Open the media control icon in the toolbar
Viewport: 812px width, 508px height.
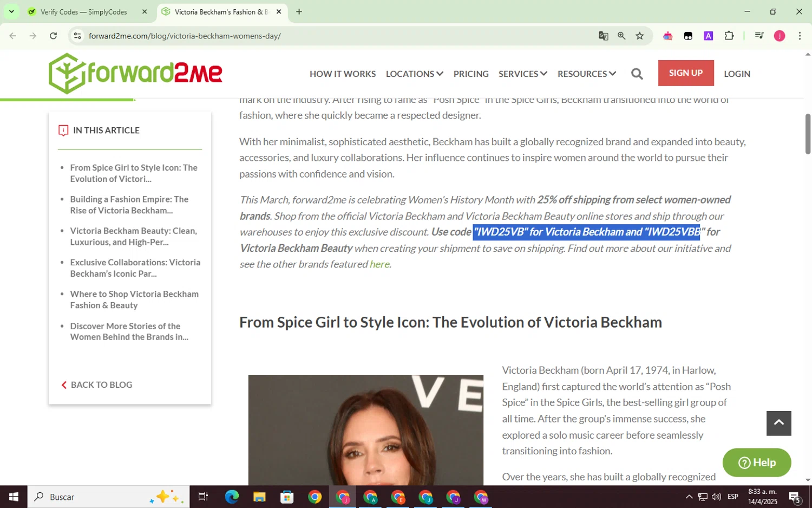point(759,36)
